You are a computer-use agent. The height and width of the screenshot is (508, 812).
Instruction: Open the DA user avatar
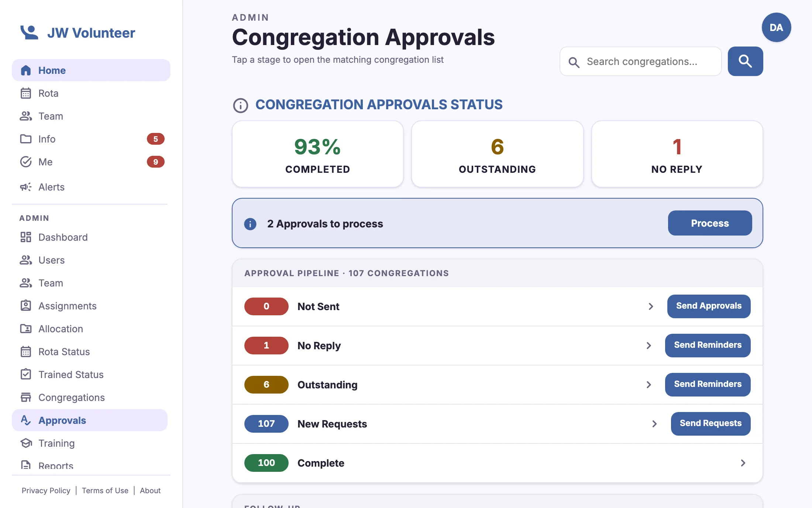[x=776, y=27]
